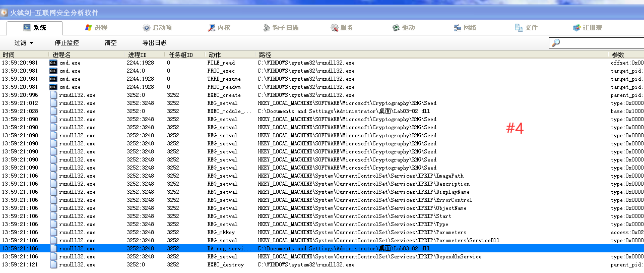Screen dimensions: 644x273
Task: Click the Services\IPRIP\ErrorControl registry path
Action: 365,200
